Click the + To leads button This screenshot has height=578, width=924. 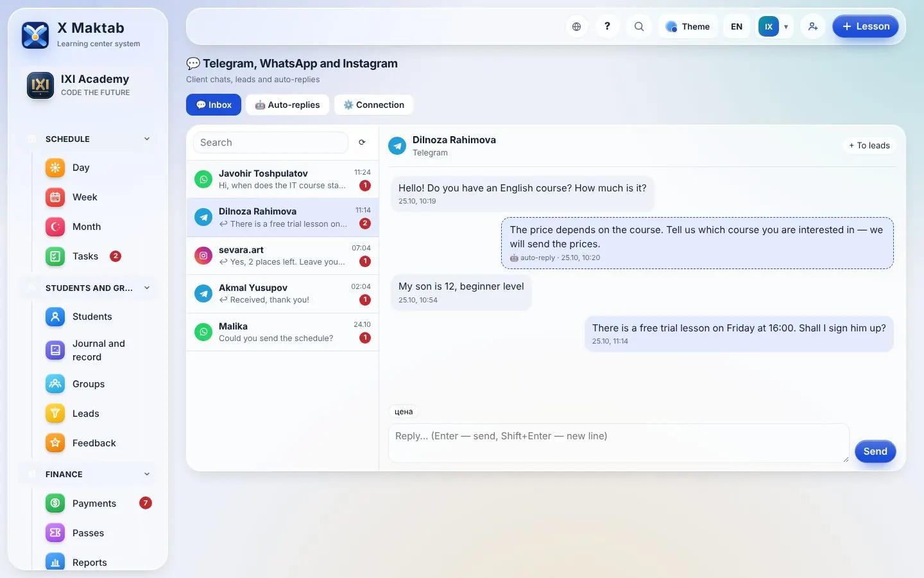[869, 146]
